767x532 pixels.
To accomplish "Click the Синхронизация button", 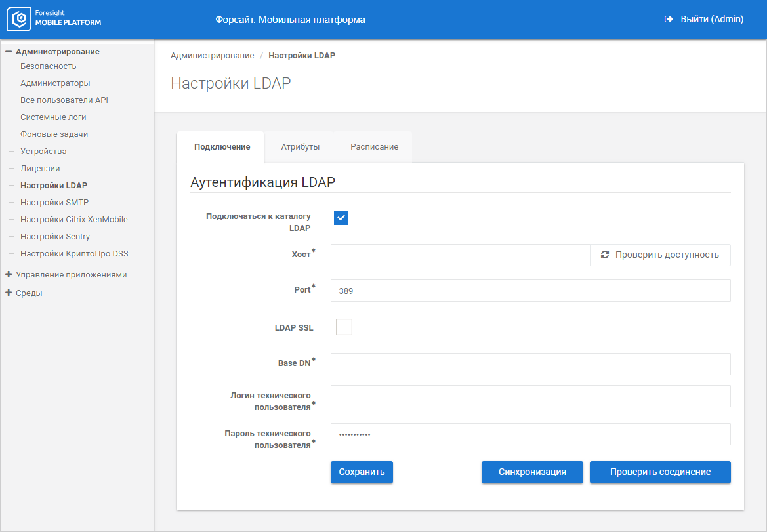I will click(531, 472).
